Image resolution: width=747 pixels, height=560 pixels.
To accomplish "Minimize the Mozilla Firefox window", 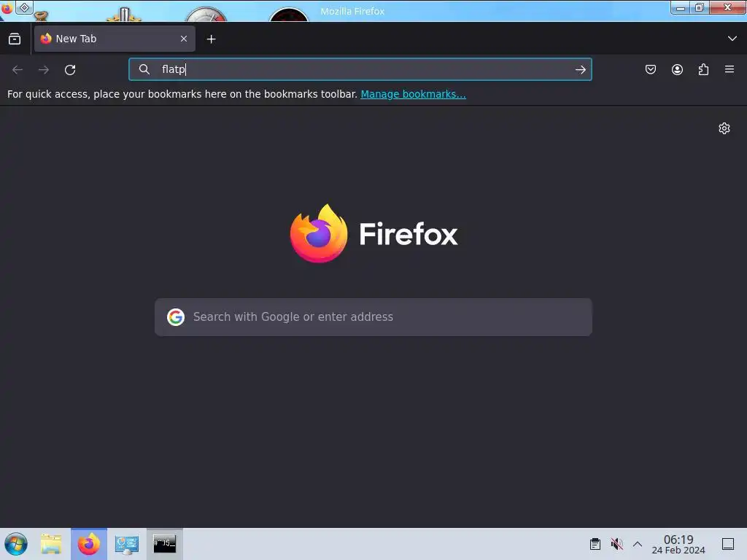I will [x=681, y=7].
